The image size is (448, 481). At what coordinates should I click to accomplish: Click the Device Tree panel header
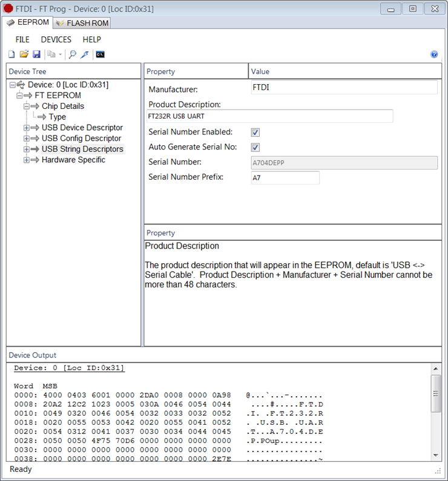tap(73, 71)
